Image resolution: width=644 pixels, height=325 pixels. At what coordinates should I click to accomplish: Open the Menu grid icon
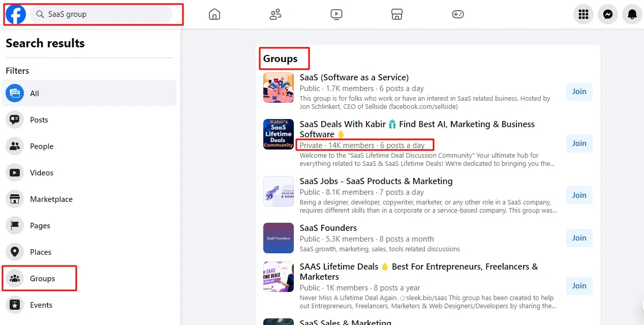tap(583, 14)
